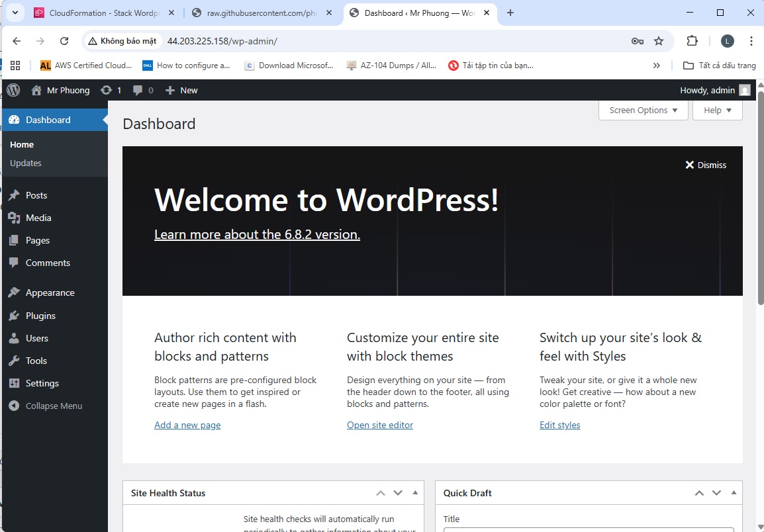Expand the Screen Options dropdown
764x532 pixels.
pos(643,111)
